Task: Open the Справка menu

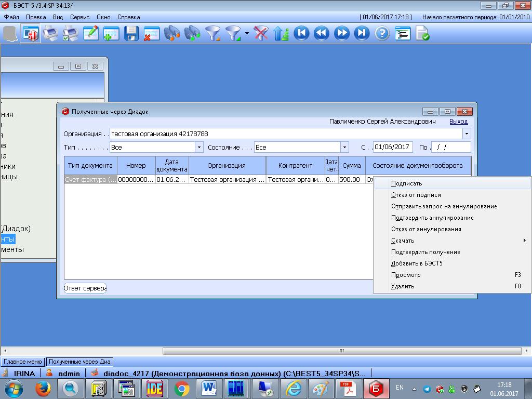Action: pyautogui.click(x=129, y=17)
